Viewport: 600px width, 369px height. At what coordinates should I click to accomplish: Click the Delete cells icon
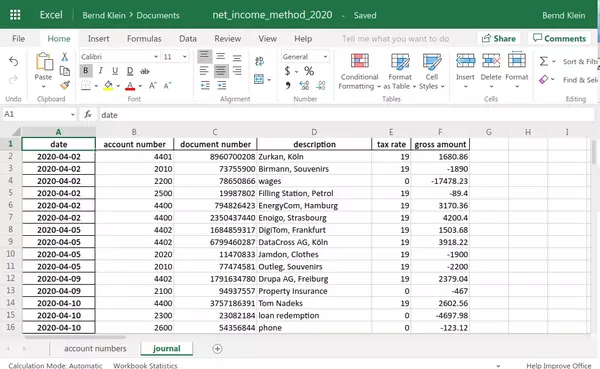tap(491, 60)
